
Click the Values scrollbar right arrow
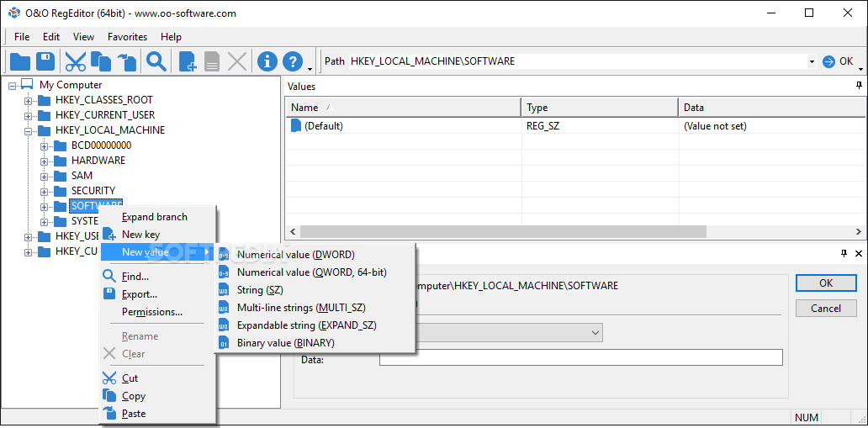(x=858, y=231)
